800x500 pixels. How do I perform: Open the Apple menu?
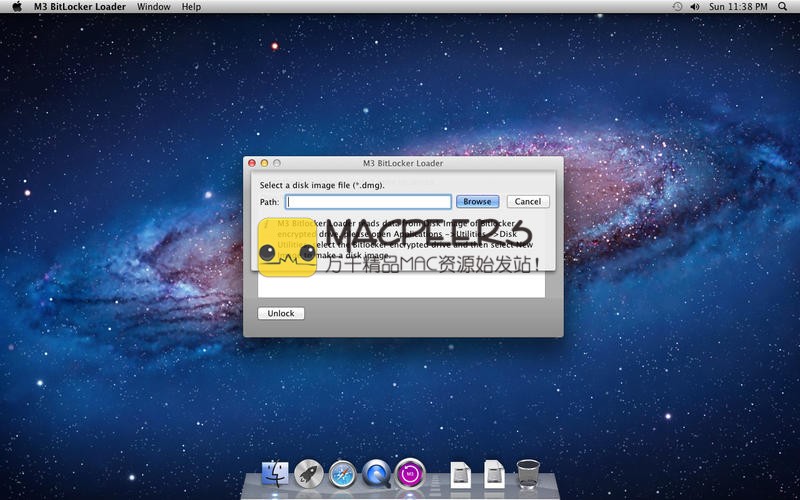16,6
